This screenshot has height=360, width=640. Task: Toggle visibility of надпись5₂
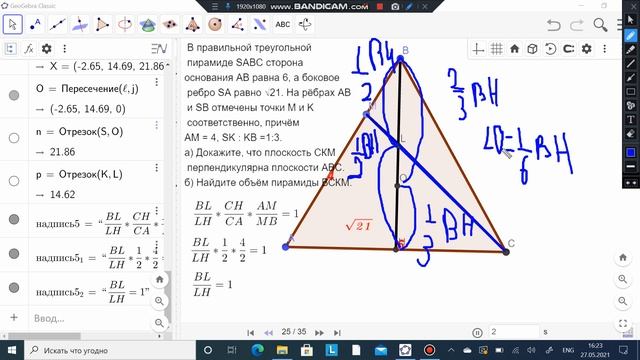tap(14, 288)
